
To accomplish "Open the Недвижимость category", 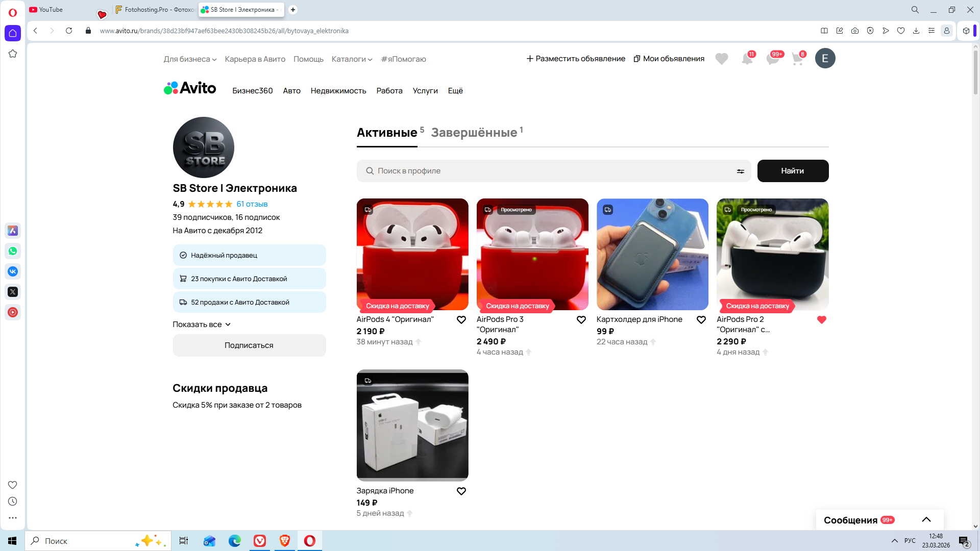I will point(338,91).
